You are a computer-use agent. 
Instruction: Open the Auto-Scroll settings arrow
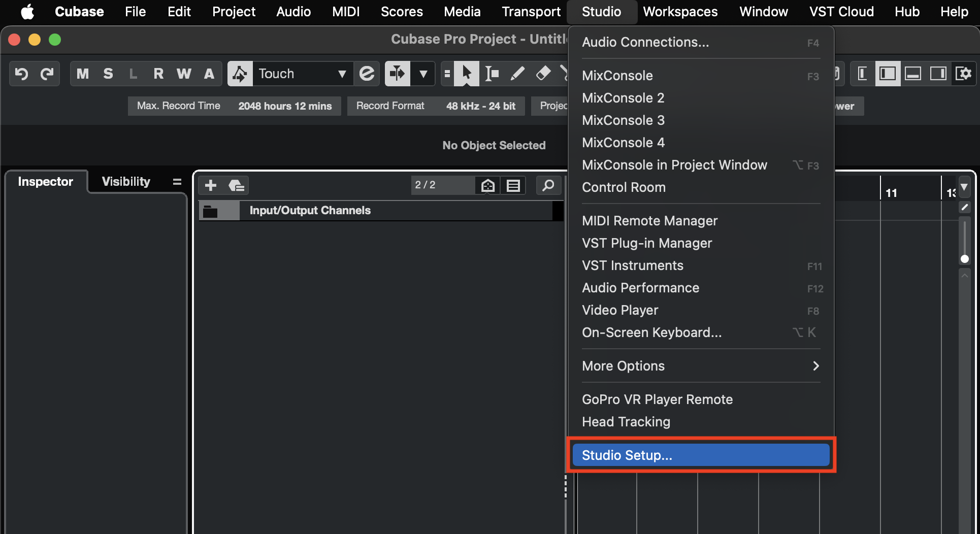click(423, 74)
